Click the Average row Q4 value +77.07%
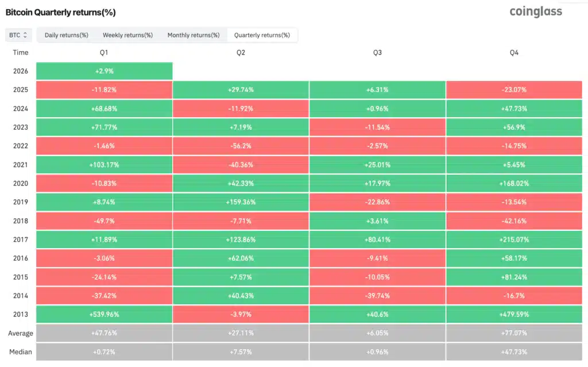This screenshot has width=588, height=367. tap(514, 333)
